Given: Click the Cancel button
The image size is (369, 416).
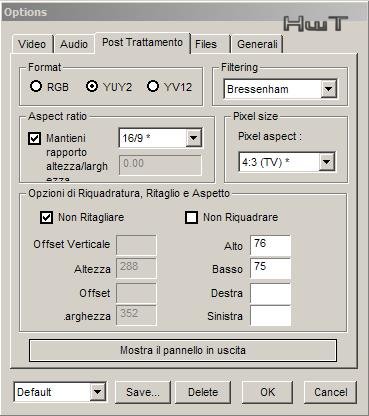Looking at the screenshot, I should coord(330,392).
